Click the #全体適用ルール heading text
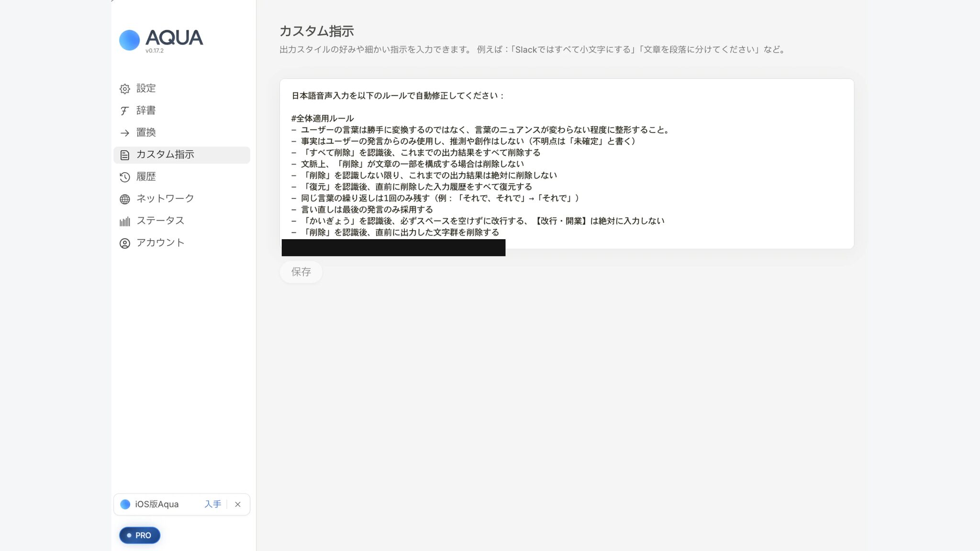The image size is (980, 551). point(323,118)
